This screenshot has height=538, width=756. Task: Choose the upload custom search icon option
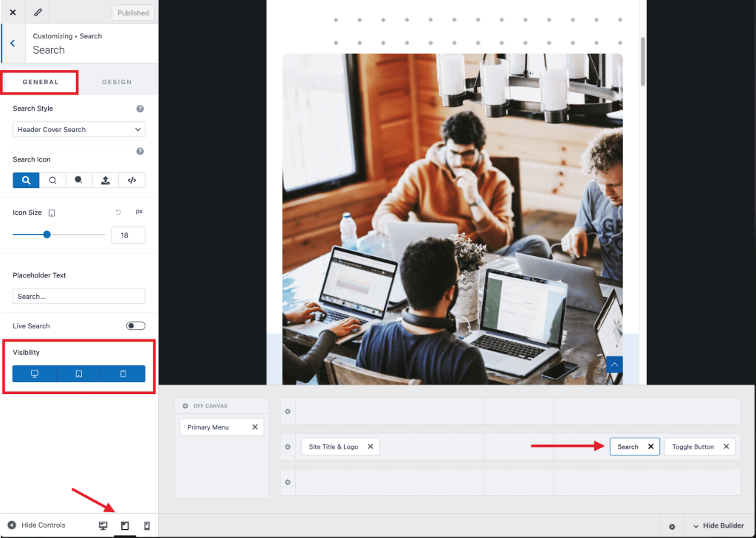106,180
